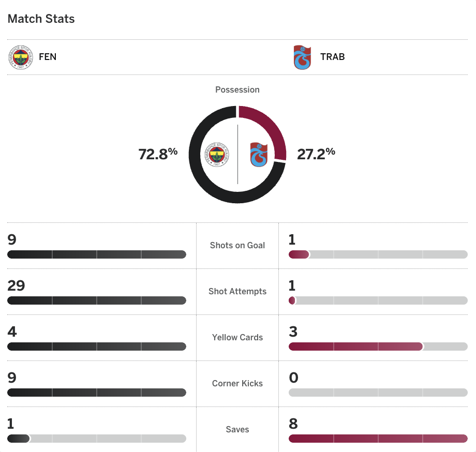Image resolution: width=476 pixels, height=452 pixels.
Task: Click the Yellow Cards label
Action: [x=237, y=337]
